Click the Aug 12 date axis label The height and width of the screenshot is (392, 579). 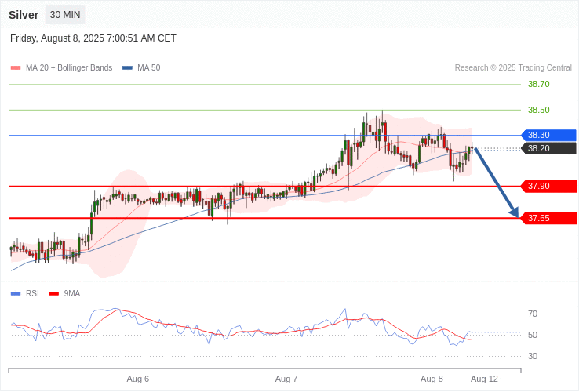pyautogui.click(x=484, y=379)
